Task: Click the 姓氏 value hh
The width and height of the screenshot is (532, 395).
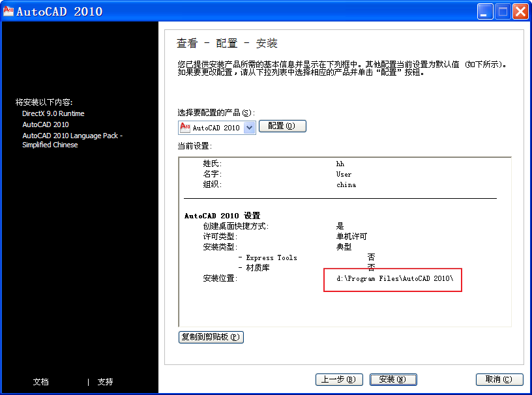Action: [340, 164]
